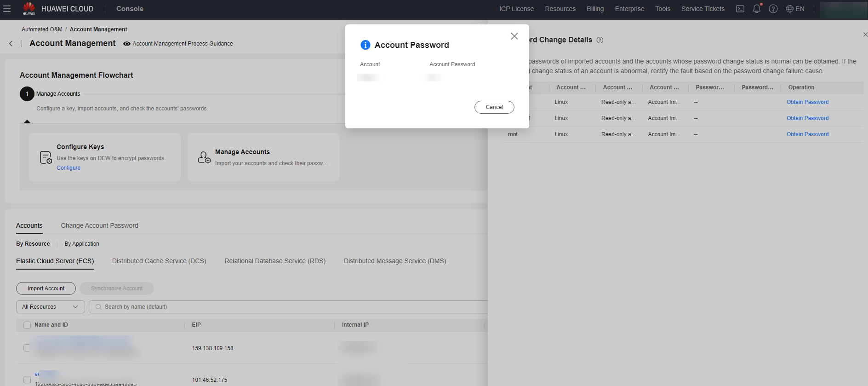Screen dimensions: 868x386
Task: Open the Enterprise menu
Action: pyautogui.click(x=629, y=9)
